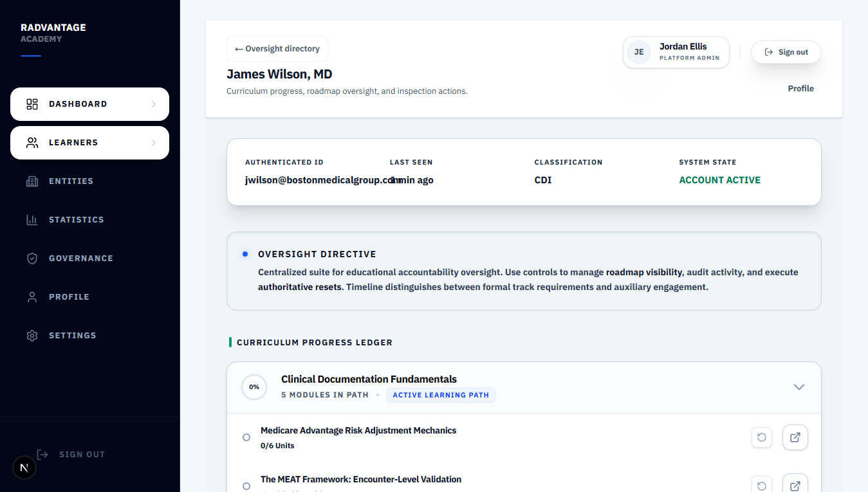Reset Medicare Advantage Risk Adjustment Mechanics module
The height and width of the screenshot is (492, 868).
coord(762,437)
